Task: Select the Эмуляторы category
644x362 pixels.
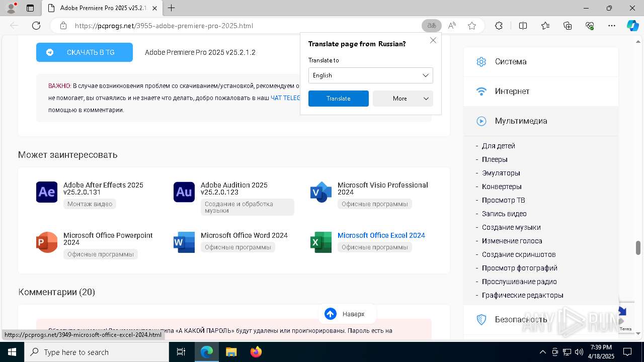Action: 501,173
